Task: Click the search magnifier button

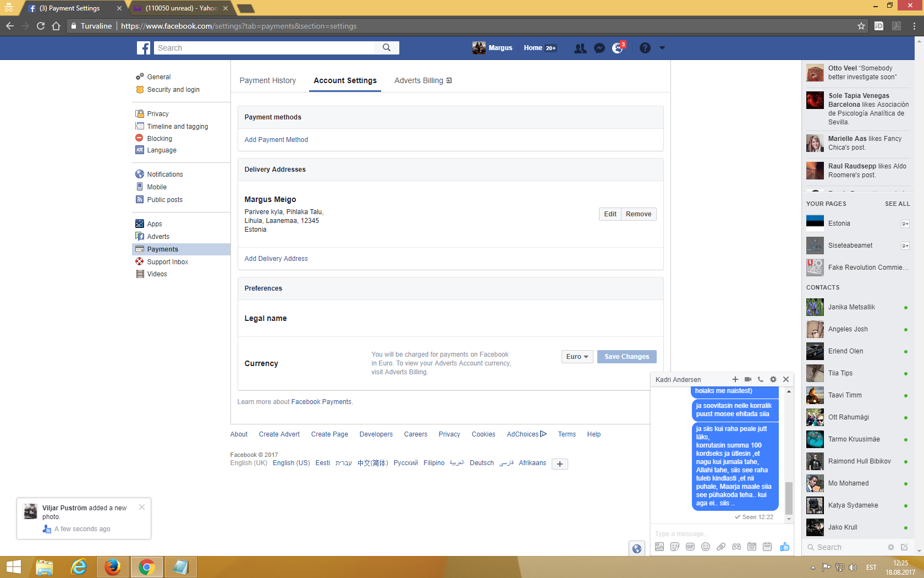Action: 387,48
